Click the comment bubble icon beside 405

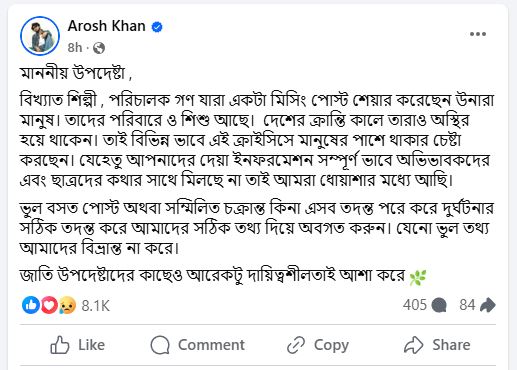[x=439, y=305]
